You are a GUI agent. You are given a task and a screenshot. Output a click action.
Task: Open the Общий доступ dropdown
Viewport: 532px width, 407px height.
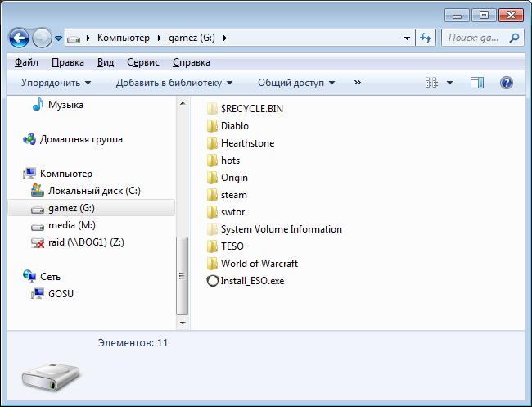[296, 83]
